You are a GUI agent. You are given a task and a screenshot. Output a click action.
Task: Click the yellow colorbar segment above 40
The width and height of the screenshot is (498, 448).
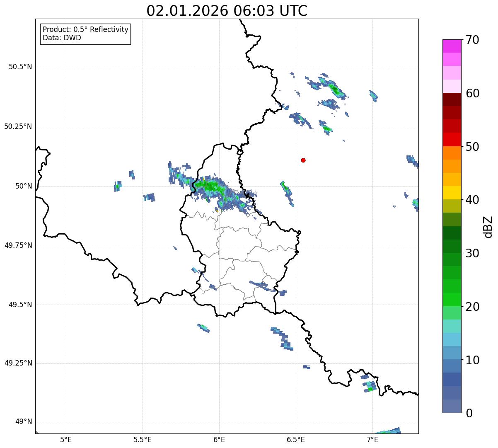(452, 193)
